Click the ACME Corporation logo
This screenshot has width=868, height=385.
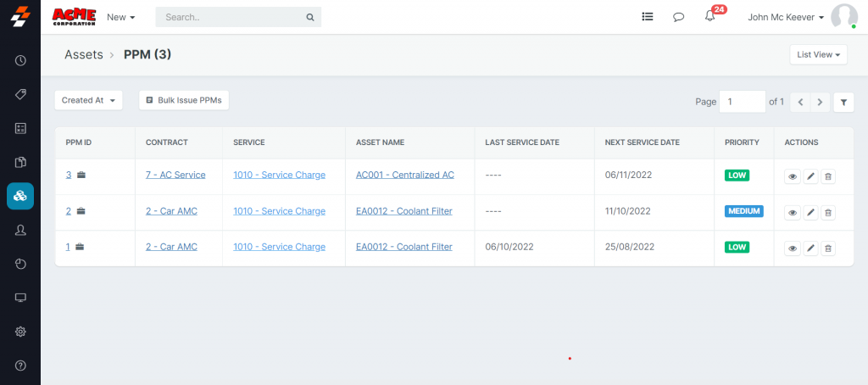click(75, 17)
